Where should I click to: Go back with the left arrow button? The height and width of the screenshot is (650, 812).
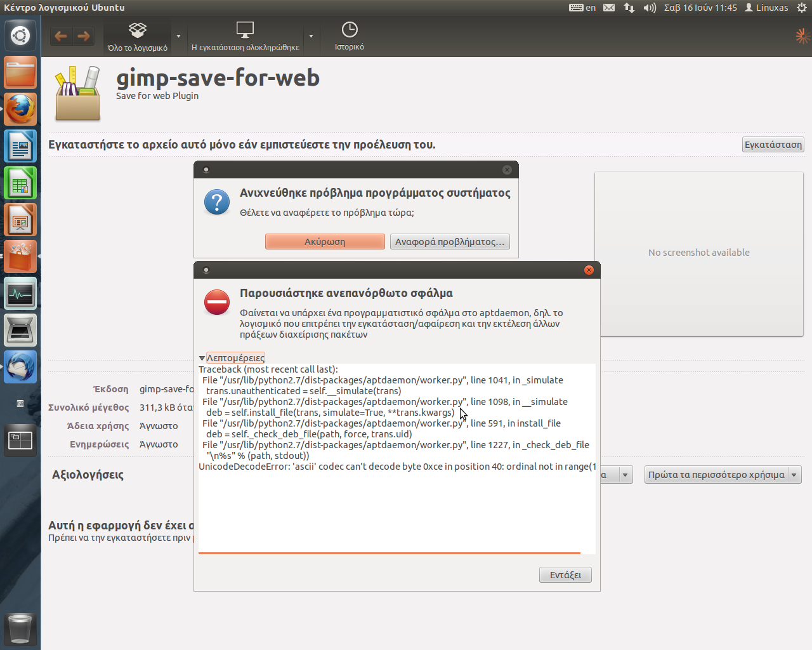click(61, 36)
